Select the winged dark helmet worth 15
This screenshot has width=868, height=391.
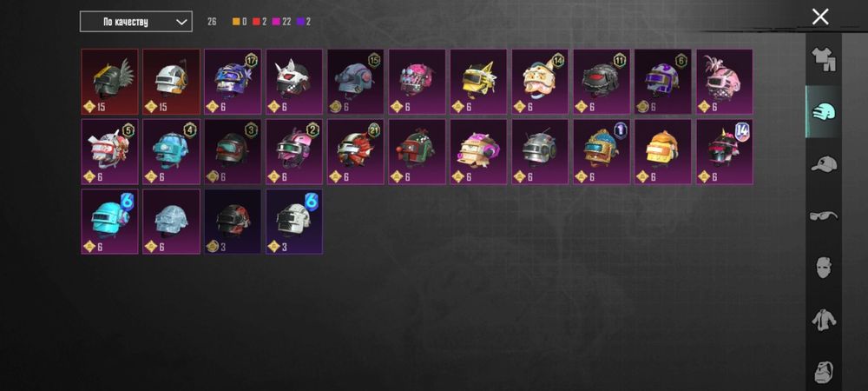point(109,82)
